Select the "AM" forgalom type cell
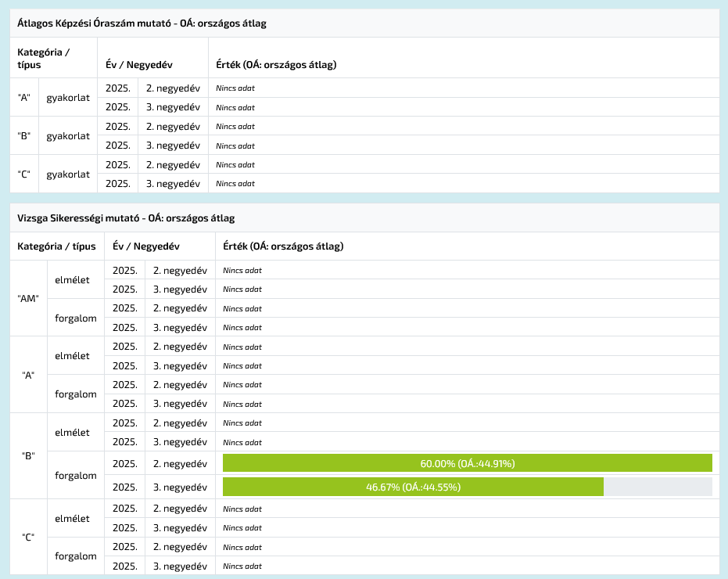The image size is (728, 579). (x=75, y=318)
